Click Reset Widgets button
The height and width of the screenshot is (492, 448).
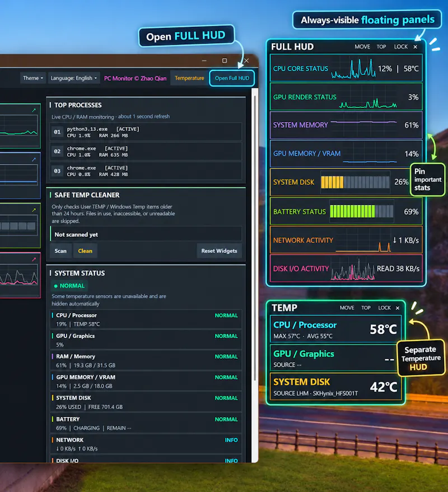(219, 251)
